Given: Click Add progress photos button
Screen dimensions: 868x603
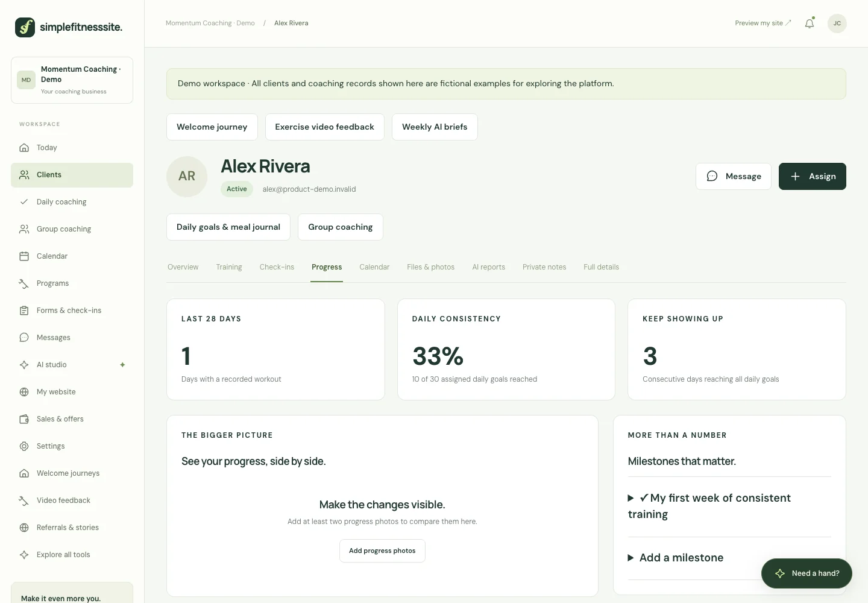Looking at the screenshot, I should click(382, 551).
